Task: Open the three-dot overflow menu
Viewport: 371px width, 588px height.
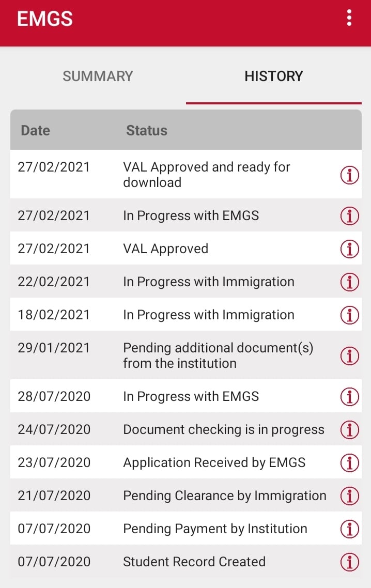Action: tap(349, 18)
